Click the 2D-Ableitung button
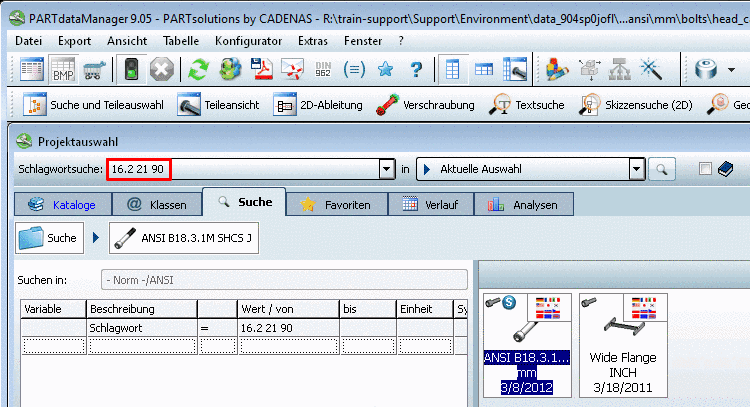The width and height of the screenshot is (750, 407). 318,105
